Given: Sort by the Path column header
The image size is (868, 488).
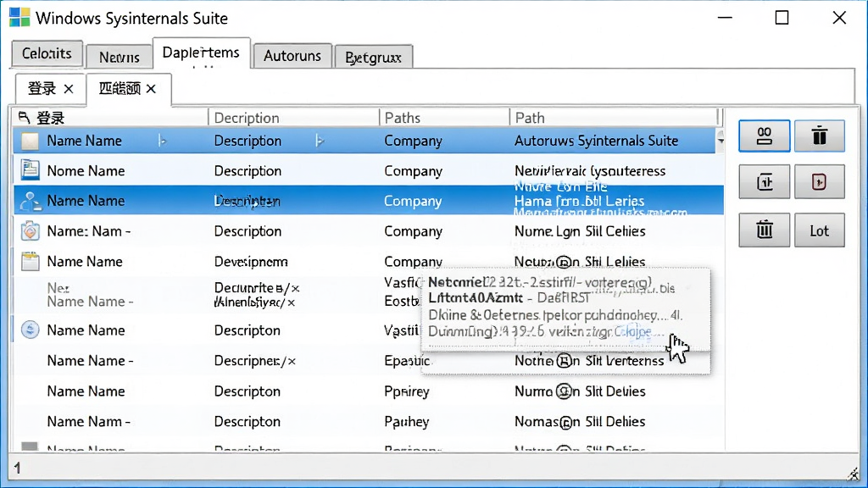Looking at the screenshot, I should tap(614, 117).
